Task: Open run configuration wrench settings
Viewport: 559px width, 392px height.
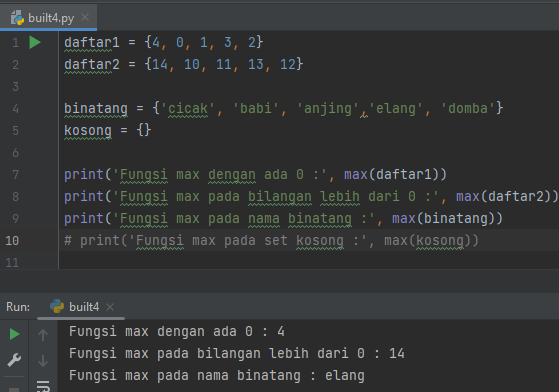Action: [x=14, y=360]
